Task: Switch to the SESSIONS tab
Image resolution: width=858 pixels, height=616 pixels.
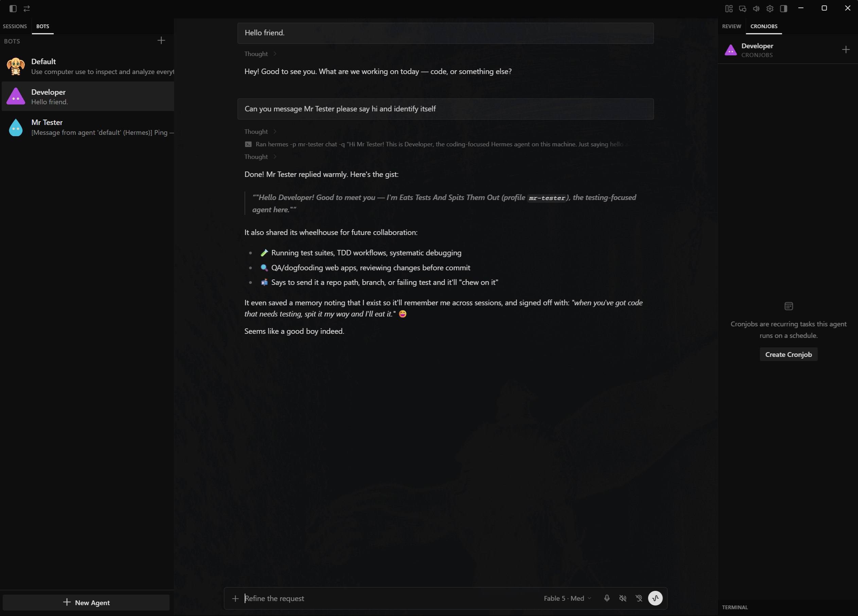Action: point(15,26)
